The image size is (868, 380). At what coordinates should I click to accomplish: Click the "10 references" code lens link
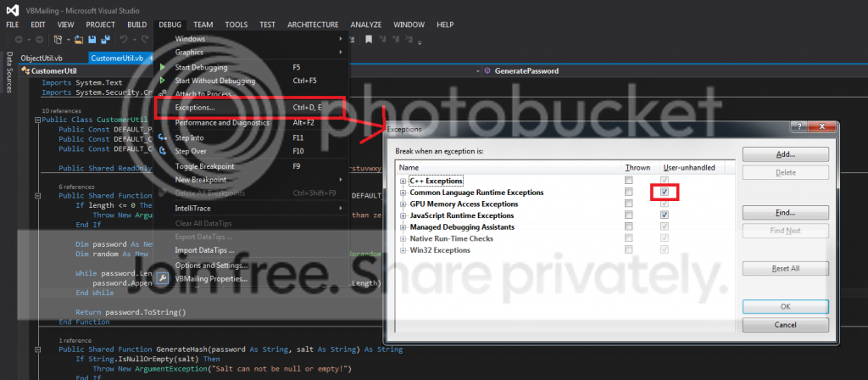click(61, 111)
